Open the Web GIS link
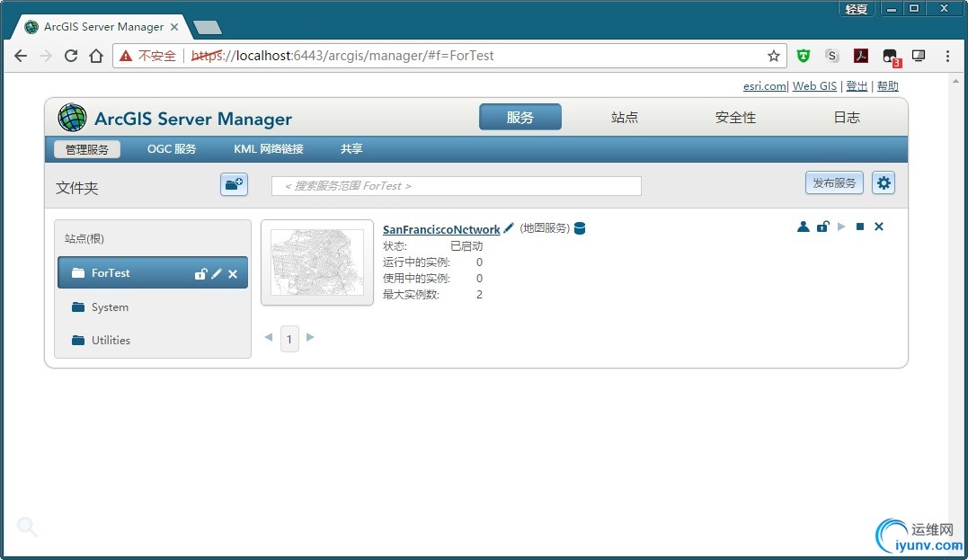 [x=815, y=85]
